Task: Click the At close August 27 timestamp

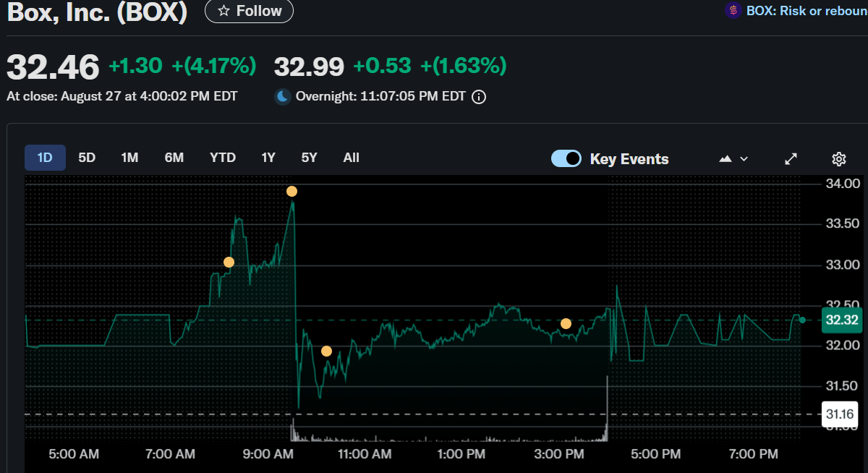Action: tap(122, 96)
